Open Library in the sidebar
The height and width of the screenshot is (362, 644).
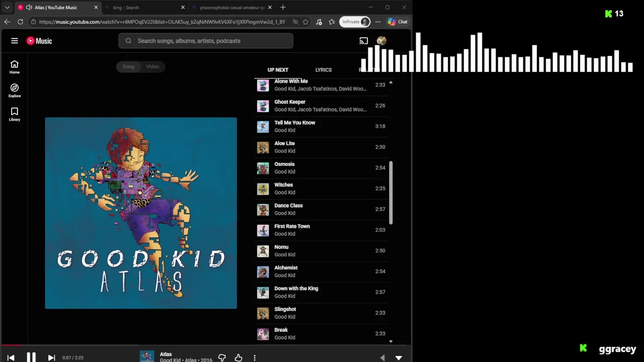point(15,114)
